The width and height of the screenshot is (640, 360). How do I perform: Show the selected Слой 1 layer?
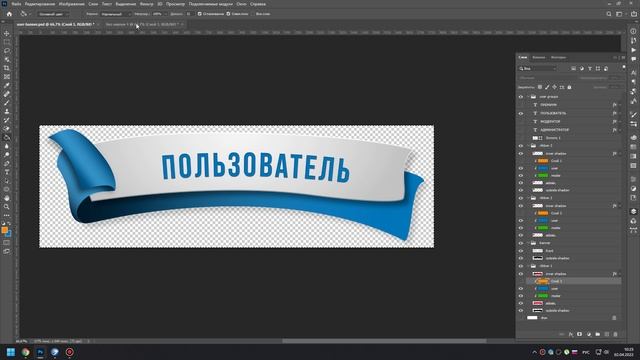pos(521,281)
